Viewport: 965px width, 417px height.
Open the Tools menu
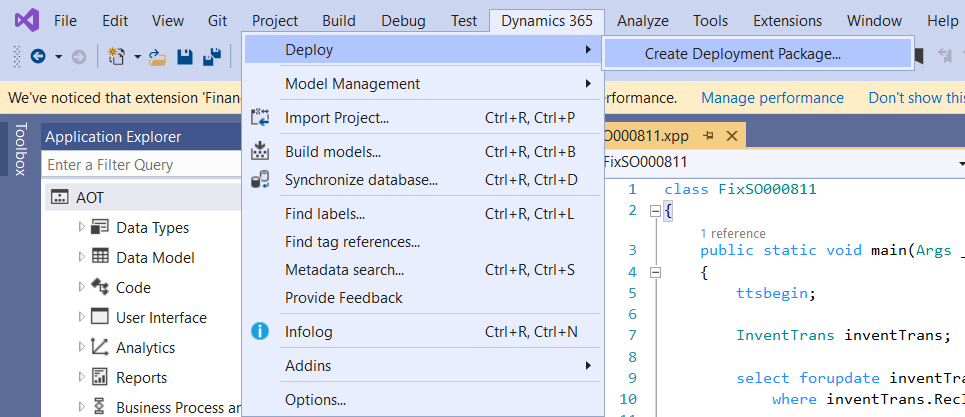tap(710, 21)
